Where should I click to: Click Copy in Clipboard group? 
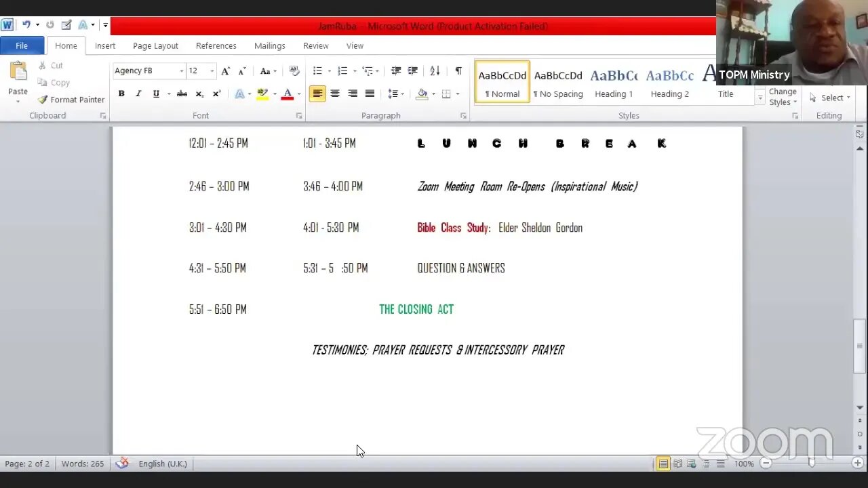tap(54, 83)
